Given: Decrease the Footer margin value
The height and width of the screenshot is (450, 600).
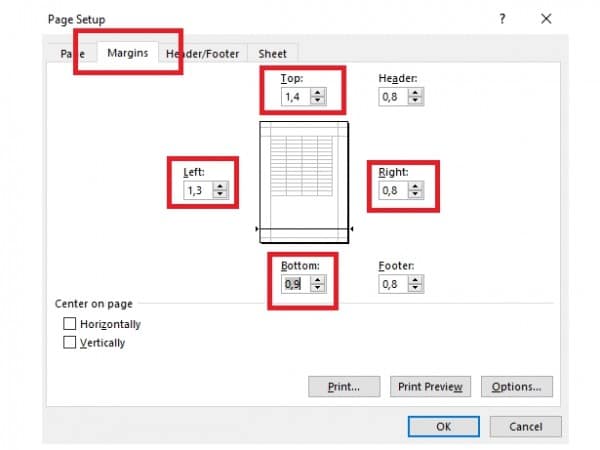Looking at the screenshot, I should coord(416,288).
